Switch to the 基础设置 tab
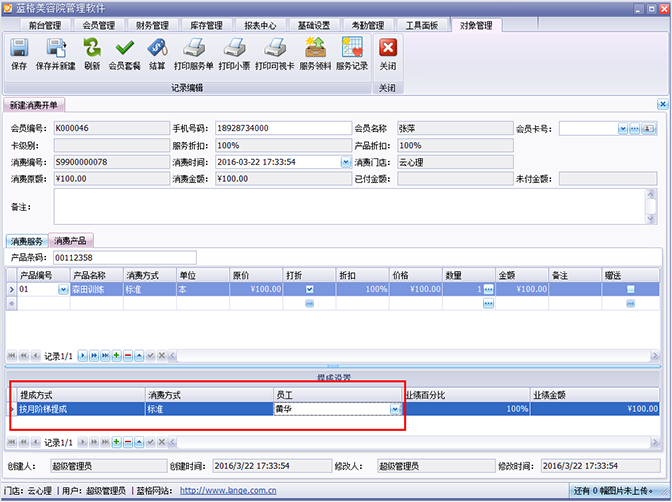672x502 pixels. click(x=314, y=26)
